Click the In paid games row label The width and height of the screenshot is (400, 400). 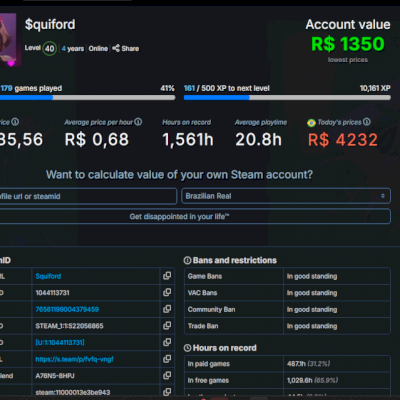point(209,364)
